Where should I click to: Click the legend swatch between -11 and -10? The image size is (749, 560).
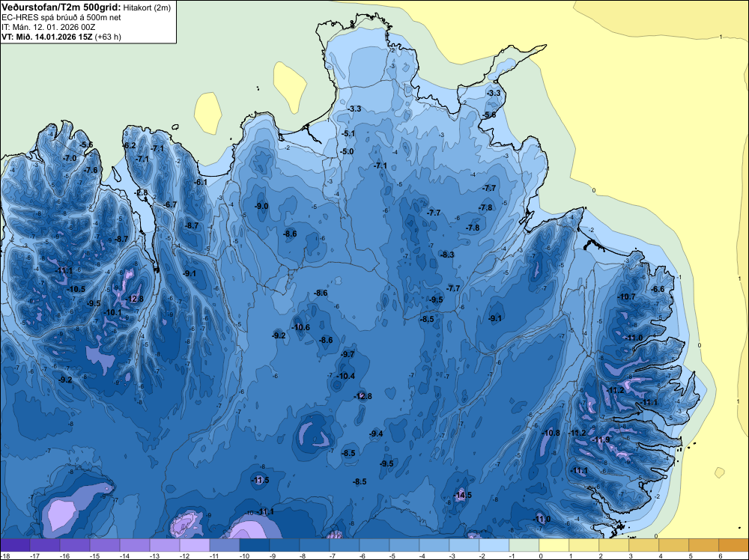225,545
